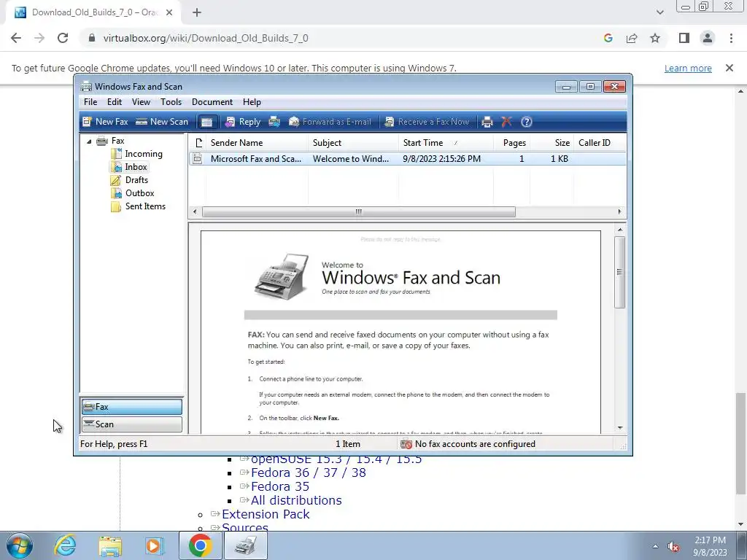Sort by Subject column header

pos(354,143)
